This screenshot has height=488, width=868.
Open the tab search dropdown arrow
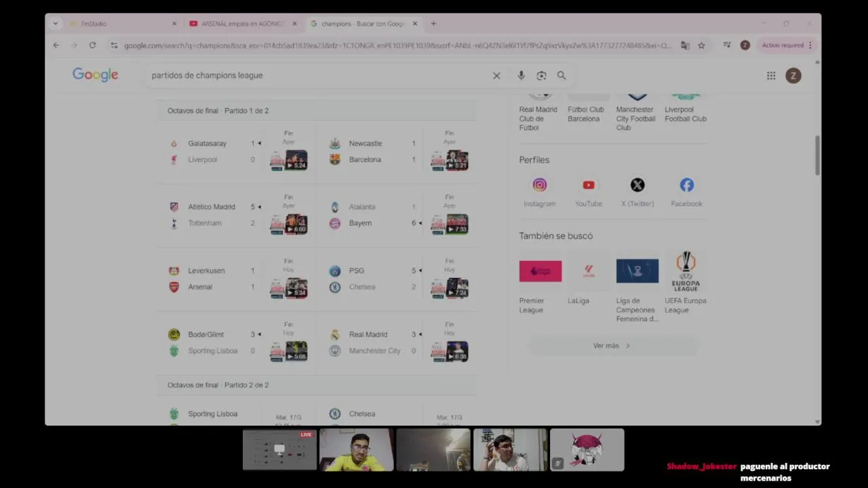[x=55, y=24]
